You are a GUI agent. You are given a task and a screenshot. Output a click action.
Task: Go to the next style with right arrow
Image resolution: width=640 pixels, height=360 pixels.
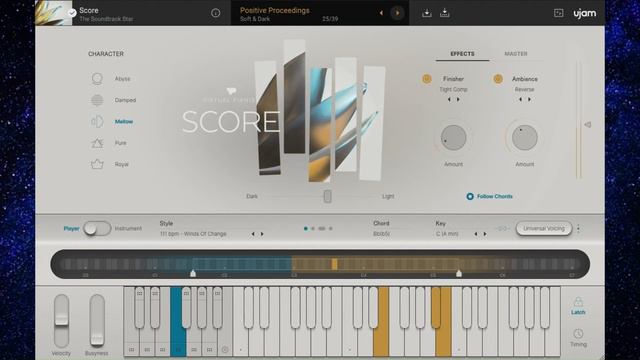pos(262,234)
